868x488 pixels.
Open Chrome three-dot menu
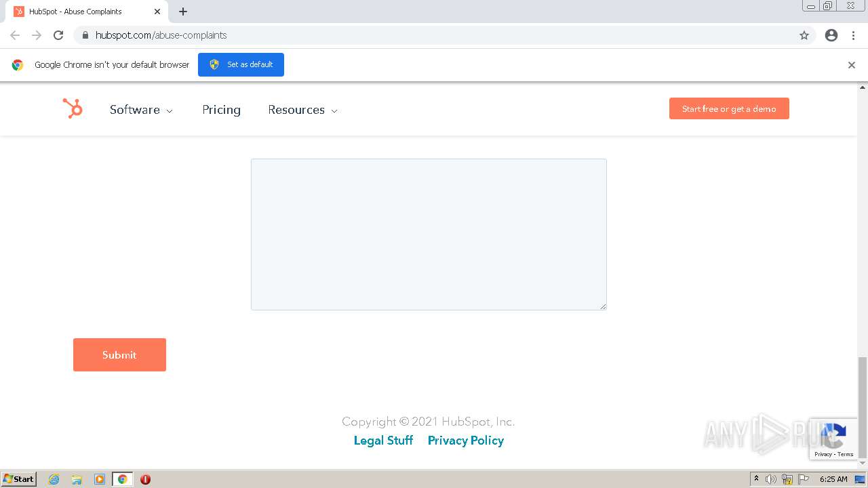point(853,35)
